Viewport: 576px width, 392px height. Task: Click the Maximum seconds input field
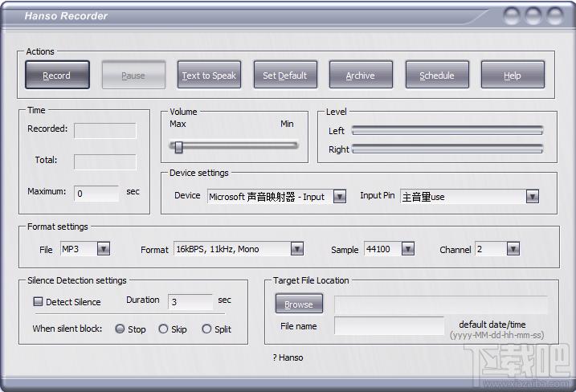pyautogui.click(x=96, y=194)
